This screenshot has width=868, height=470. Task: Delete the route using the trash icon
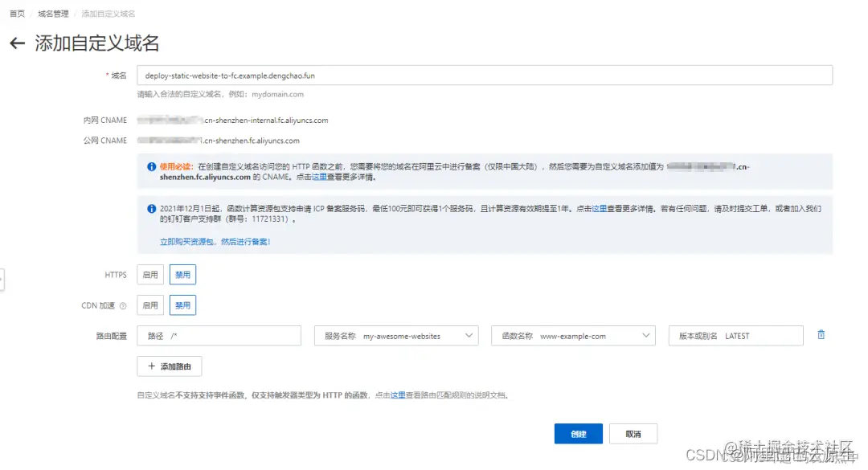pyautogui.click(x=821, y=335)
